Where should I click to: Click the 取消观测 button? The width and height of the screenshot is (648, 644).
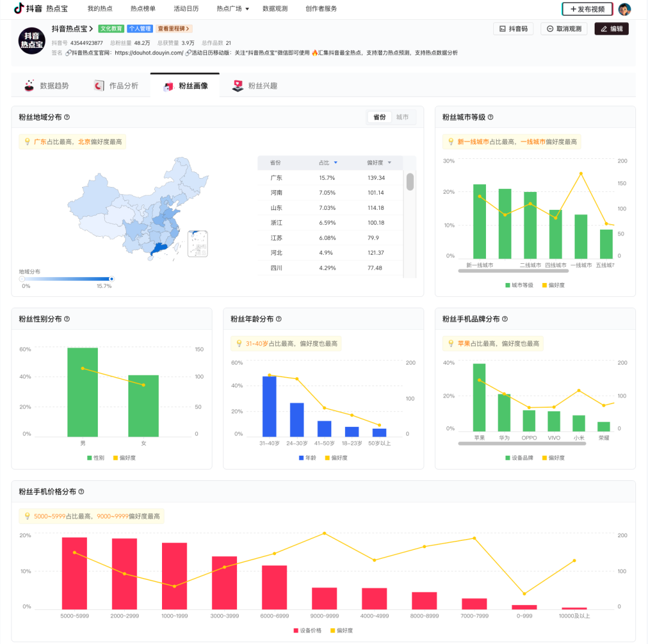[563, 29]
